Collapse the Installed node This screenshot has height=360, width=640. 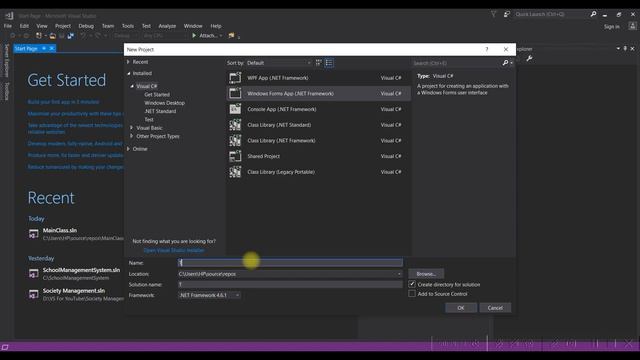click(129, 73)
